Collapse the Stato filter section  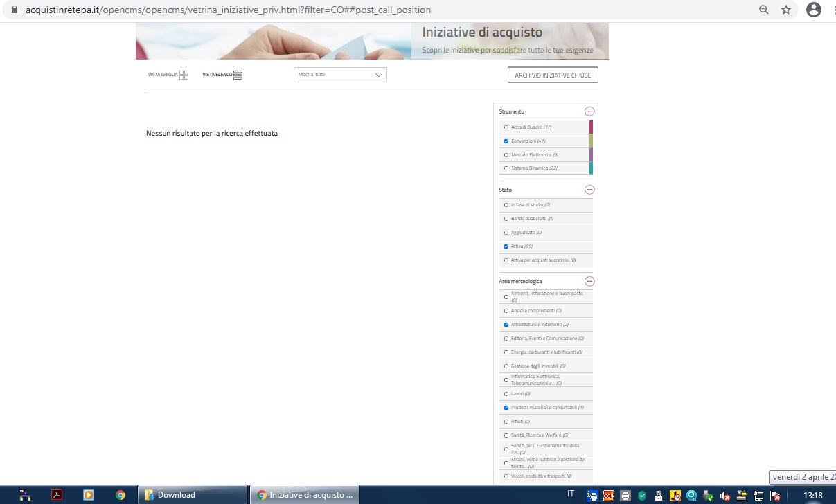click(589, 190)
